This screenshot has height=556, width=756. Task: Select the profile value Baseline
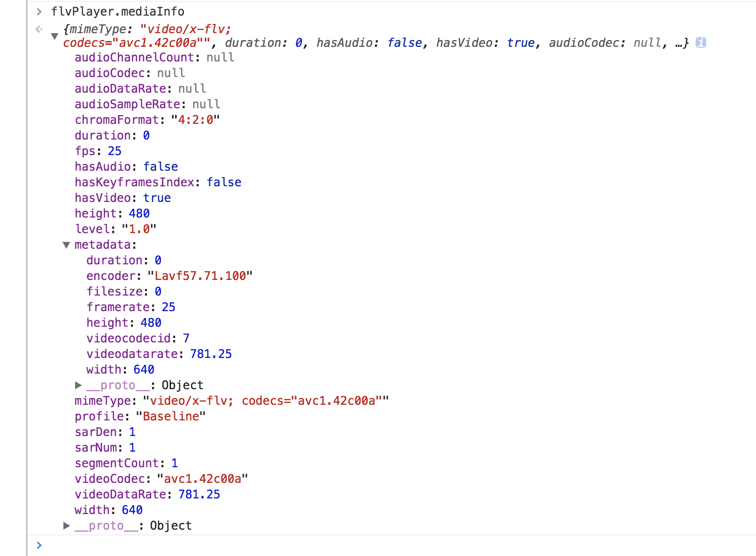coord(170,416)
